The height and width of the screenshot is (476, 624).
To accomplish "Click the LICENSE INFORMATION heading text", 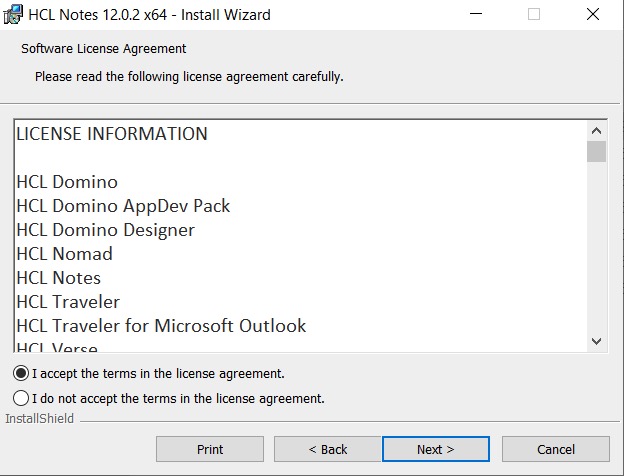I will click(x=112, y=134).
